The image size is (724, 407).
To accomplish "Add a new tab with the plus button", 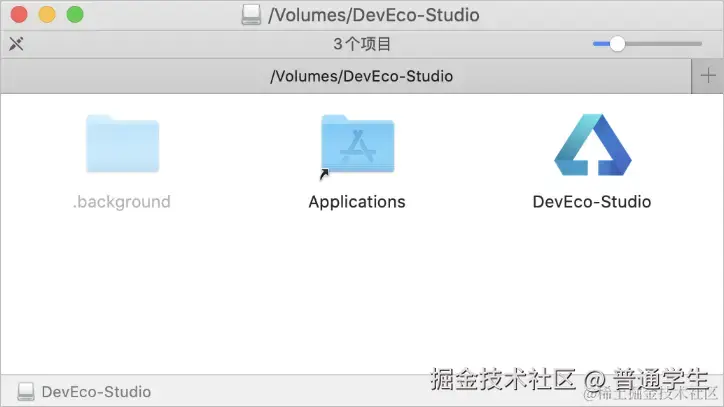I will (x=707, y=76).
